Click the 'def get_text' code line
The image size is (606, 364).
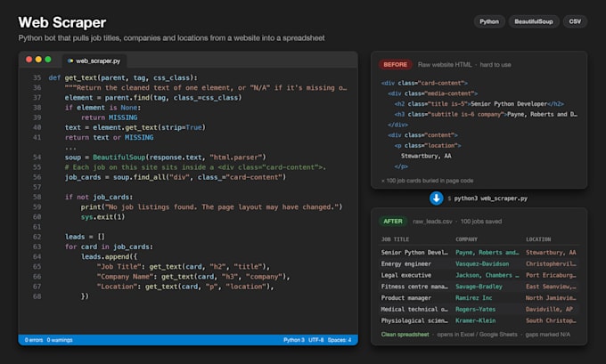point(123,77)
